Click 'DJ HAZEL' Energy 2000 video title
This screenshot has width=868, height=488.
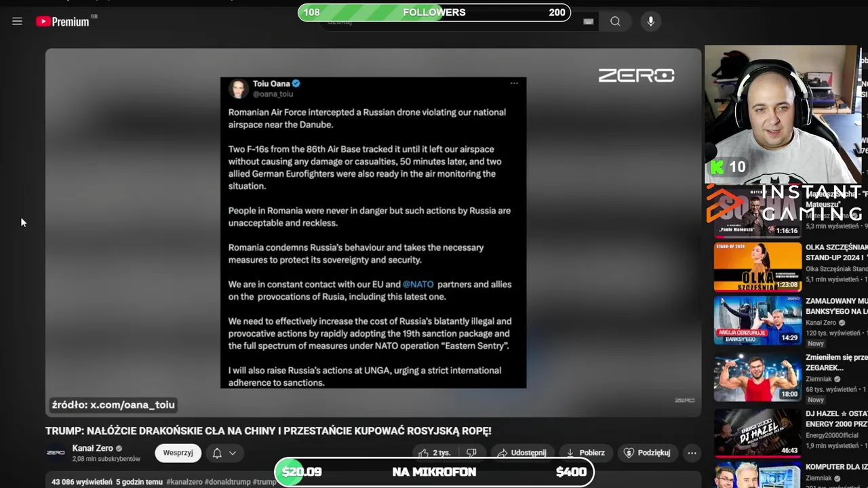(837, 418)
